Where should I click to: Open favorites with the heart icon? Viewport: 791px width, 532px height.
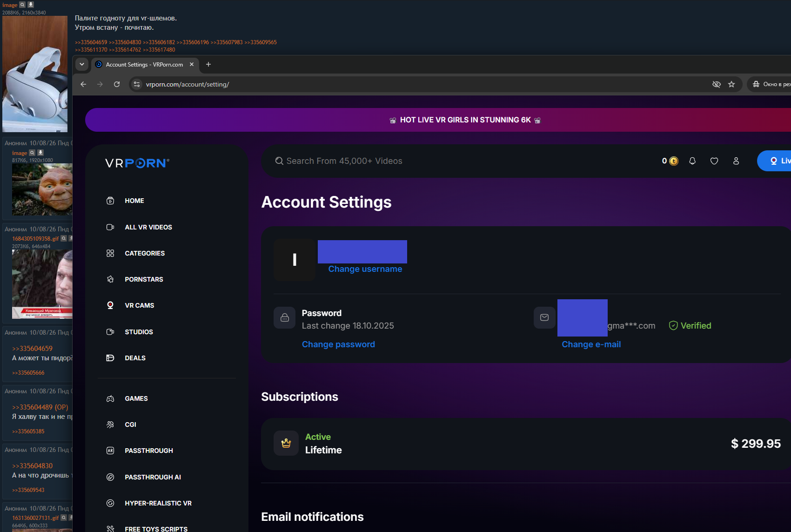pos(714,161)
